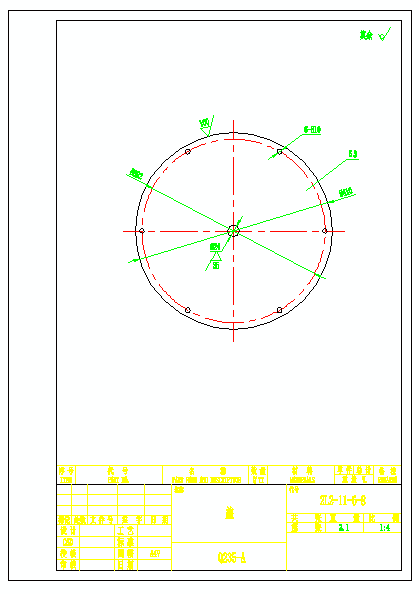Select the CAD cell in title block
The height and width of the screenshot is (594, 419).
[68, 542]
